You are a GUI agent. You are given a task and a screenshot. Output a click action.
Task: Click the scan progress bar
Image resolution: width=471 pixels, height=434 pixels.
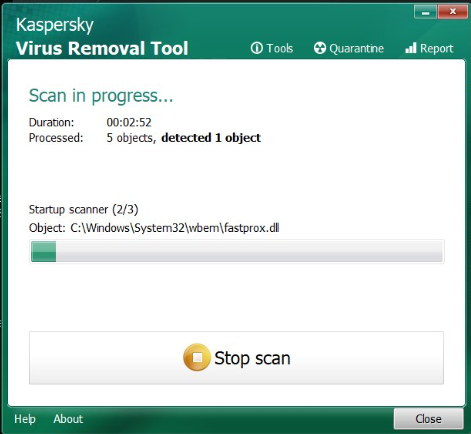237,251
